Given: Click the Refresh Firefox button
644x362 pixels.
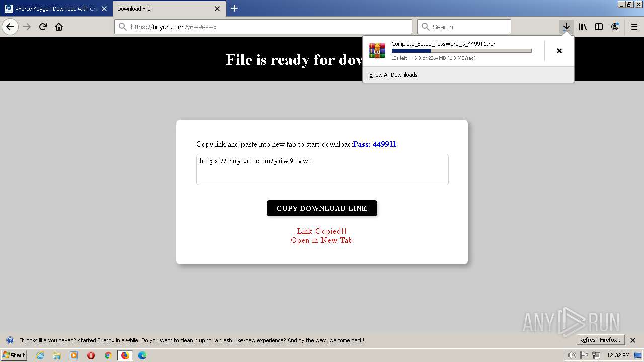Looking at the screenshot, I should [x=600, y=340].
